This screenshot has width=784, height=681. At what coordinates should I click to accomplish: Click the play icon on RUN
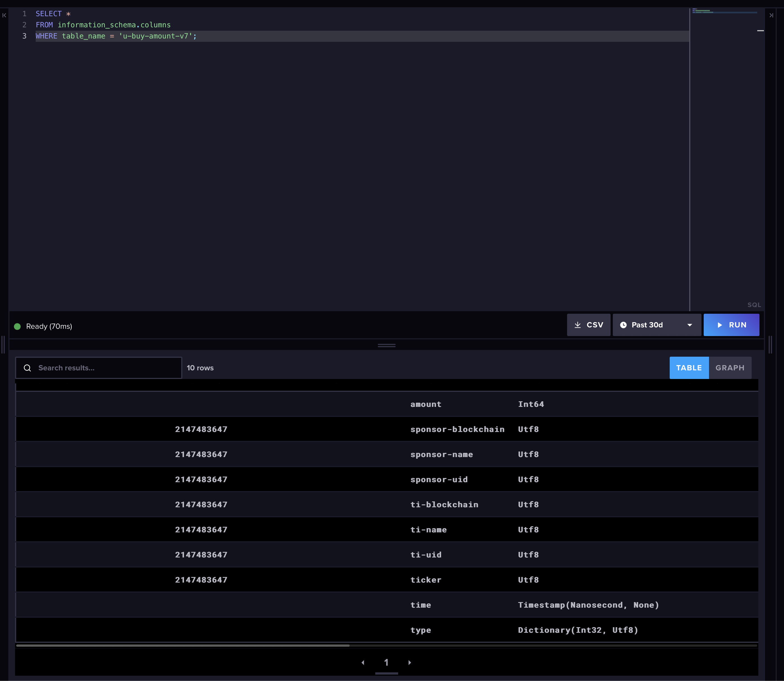click(719, 325)
